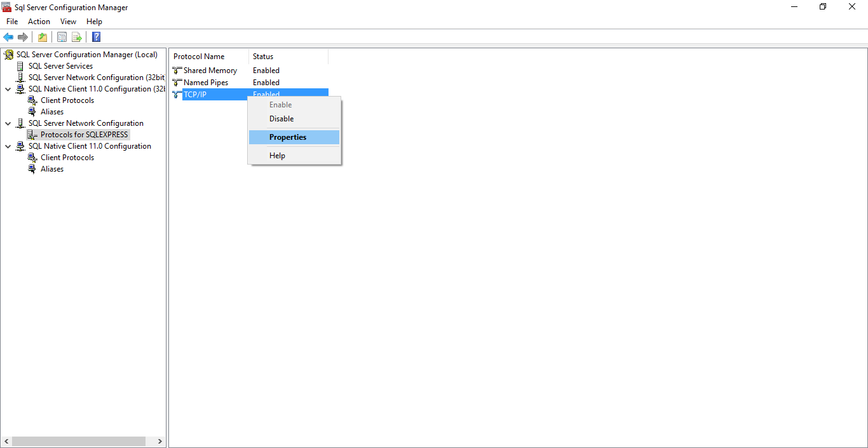Open the Action menu
The width and height of the screenshot is (868, 448).
pos(39,22)
